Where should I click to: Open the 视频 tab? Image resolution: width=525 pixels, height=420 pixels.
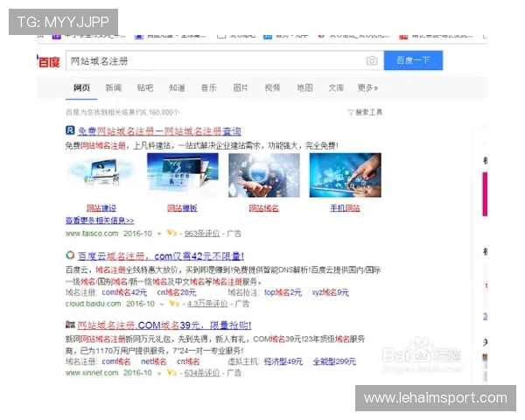click(272, 87)
